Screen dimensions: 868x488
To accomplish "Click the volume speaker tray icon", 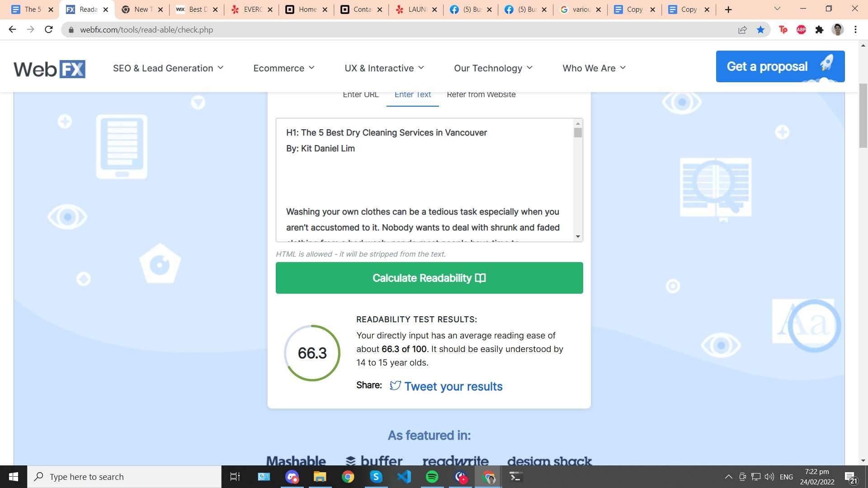I will [769, 477].
